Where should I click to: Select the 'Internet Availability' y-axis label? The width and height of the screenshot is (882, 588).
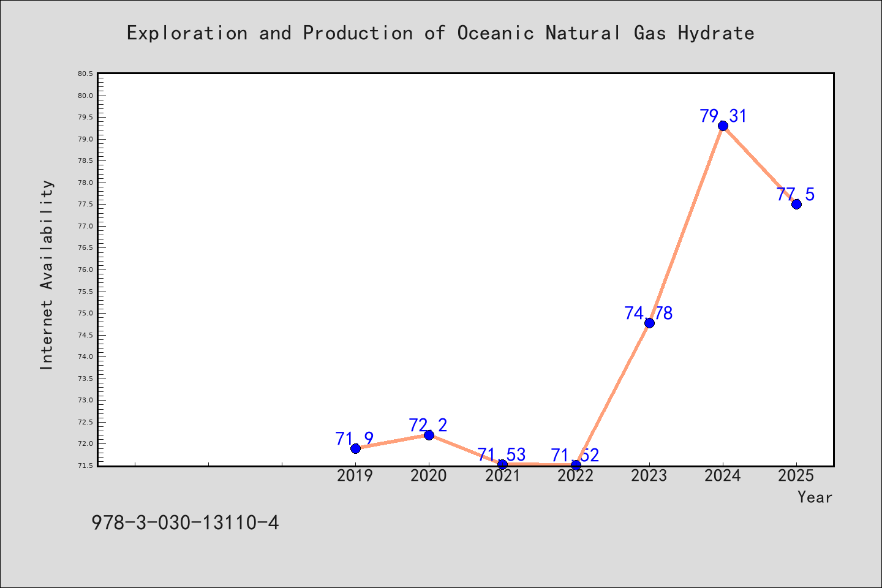coord(47,274)
